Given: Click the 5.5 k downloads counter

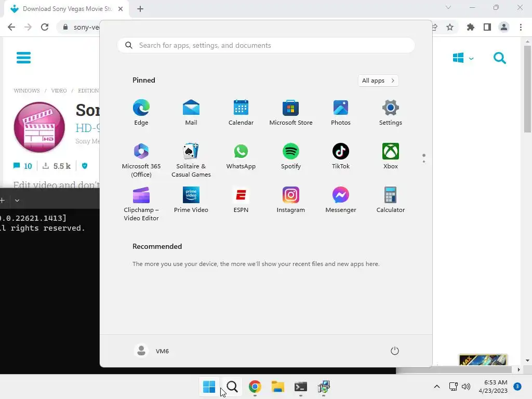Looking at the screenshot, I should pyautogui.click(x=56, y=166).
